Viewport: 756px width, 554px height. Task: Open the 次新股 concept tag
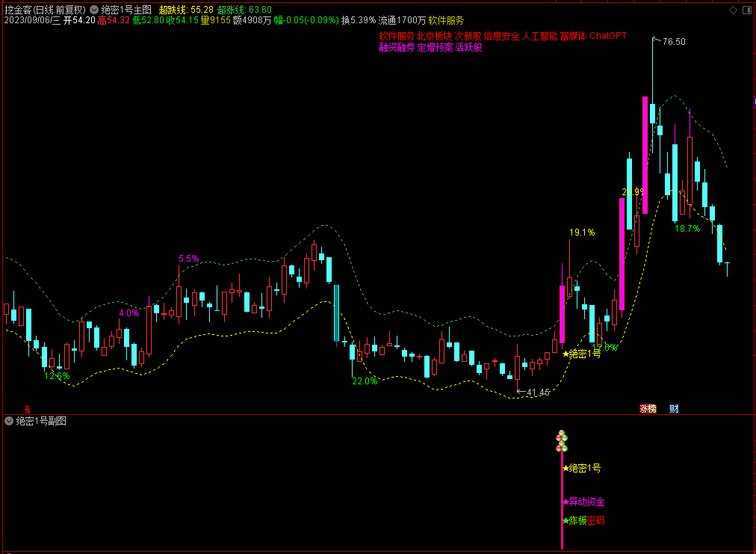[468, 36]
